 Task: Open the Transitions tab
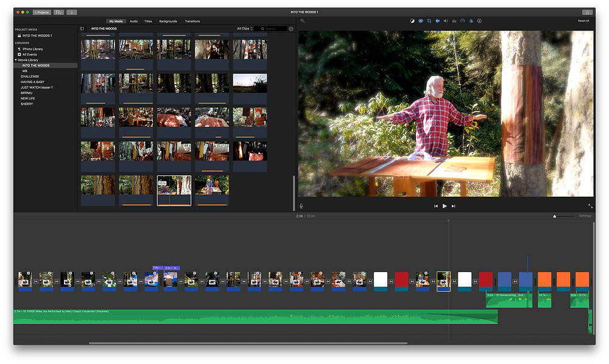192,21
